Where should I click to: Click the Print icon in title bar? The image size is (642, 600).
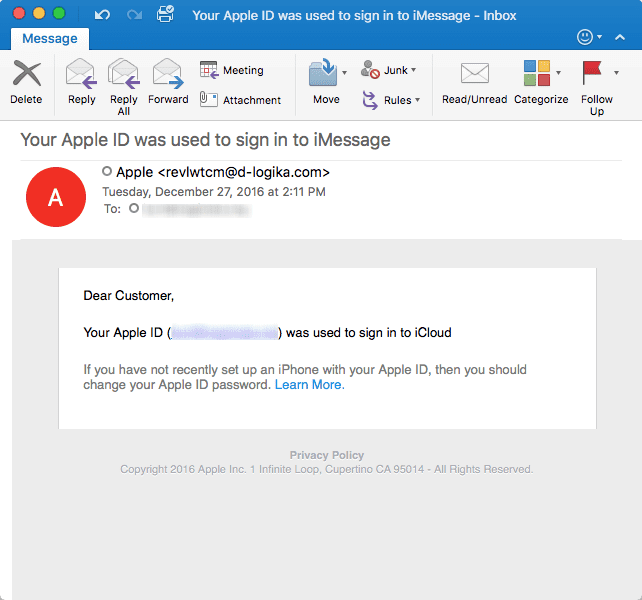pyautogui.click(x=166, y=14)
